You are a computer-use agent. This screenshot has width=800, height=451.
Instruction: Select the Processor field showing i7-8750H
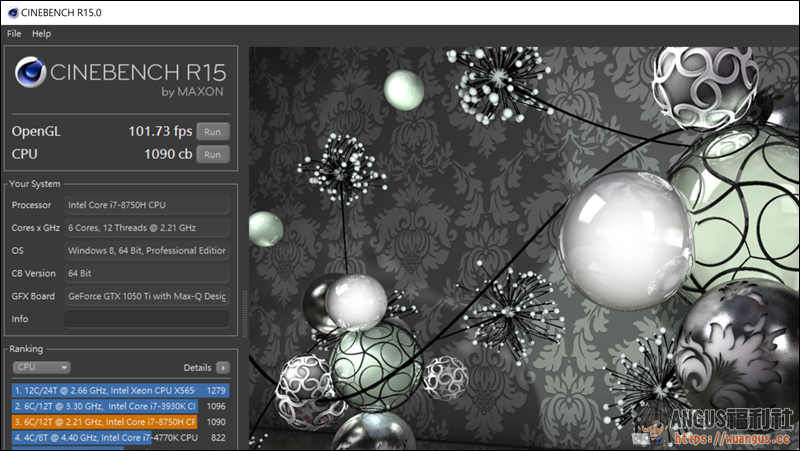coord(146,205)
